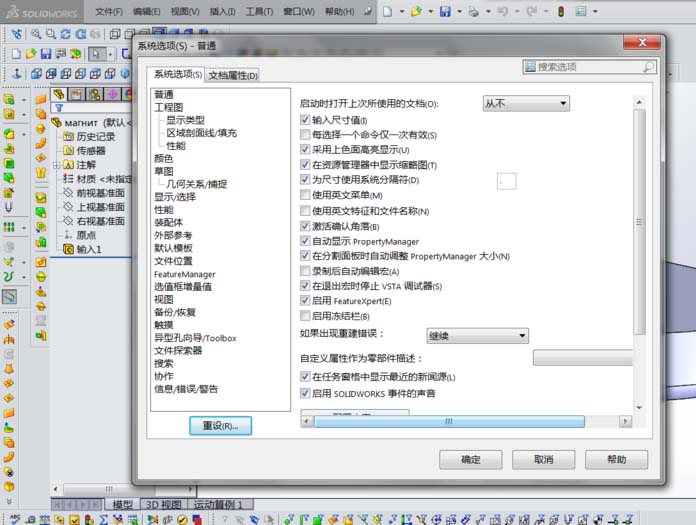Click the Sigma equations icon in bottom toolbar
The width and height of the screenshot is (696, 525).
tap(103, 519)
